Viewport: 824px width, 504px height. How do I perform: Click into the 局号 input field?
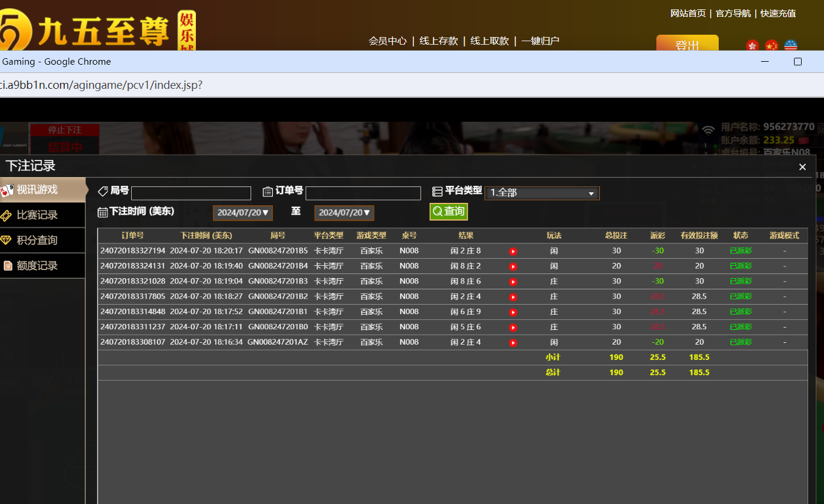[x=191, y=193]
